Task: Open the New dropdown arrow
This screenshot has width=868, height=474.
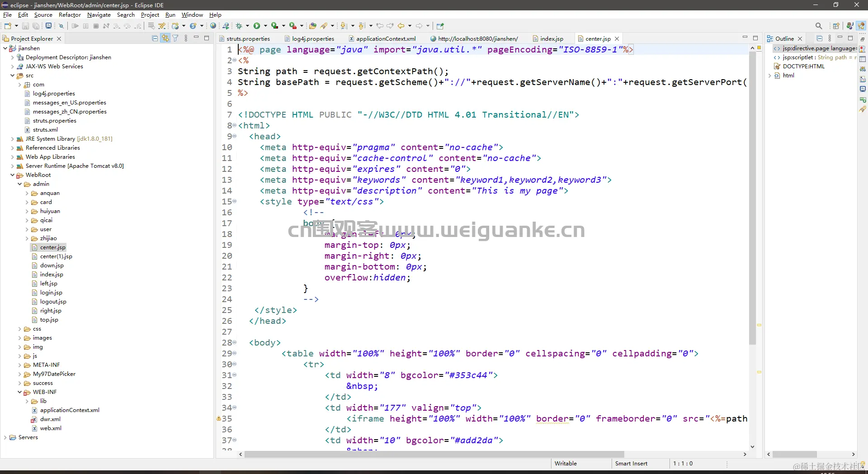Action: (x=16, y=26)
